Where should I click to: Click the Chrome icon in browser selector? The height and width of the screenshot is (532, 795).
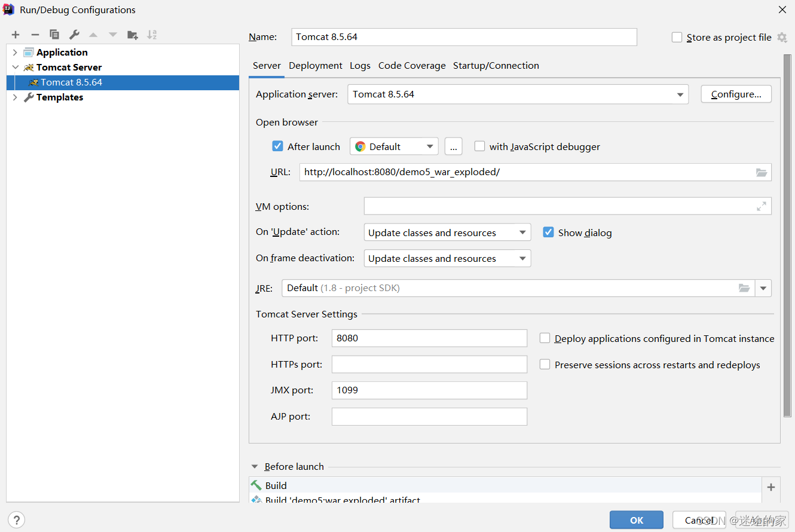360,146
